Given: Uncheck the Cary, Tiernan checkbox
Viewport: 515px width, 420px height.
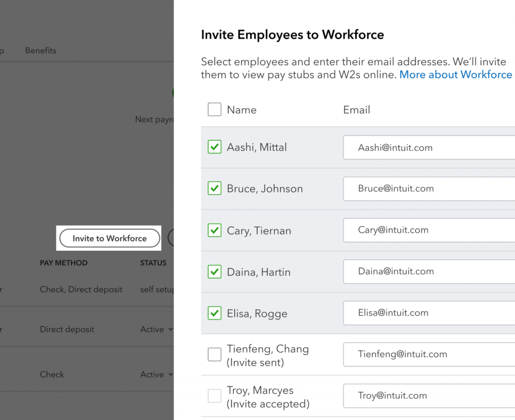Looking at the screenshot, I should coord(214,230).
